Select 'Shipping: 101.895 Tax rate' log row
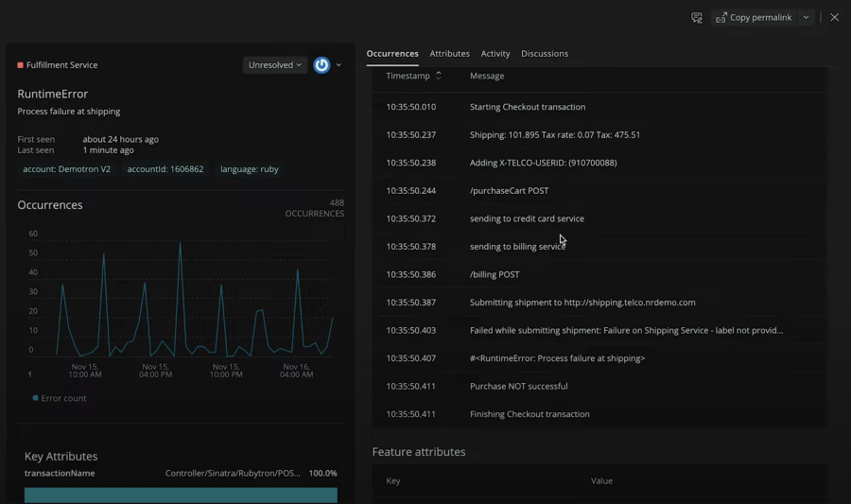851x504 pixels. coord(599,135)
